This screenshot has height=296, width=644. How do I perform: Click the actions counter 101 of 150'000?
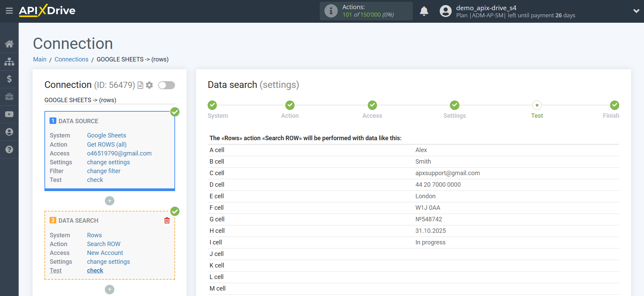coord(368,15)
